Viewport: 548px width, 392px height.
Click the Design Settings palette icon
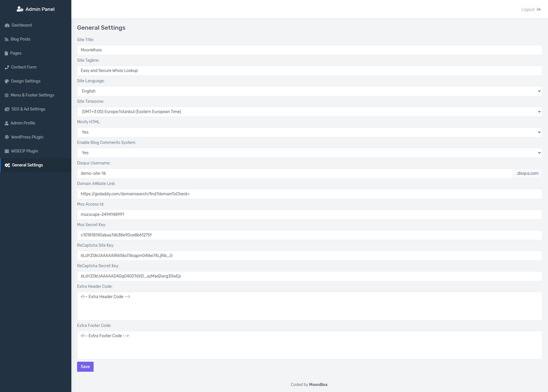pyautogui.click(x=7, y=81)
